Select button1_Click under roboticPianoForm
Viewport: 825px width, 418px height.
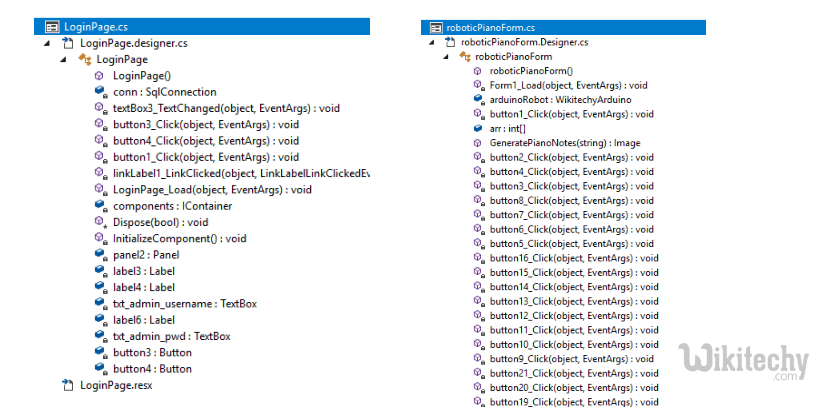(x=571, y=114)
